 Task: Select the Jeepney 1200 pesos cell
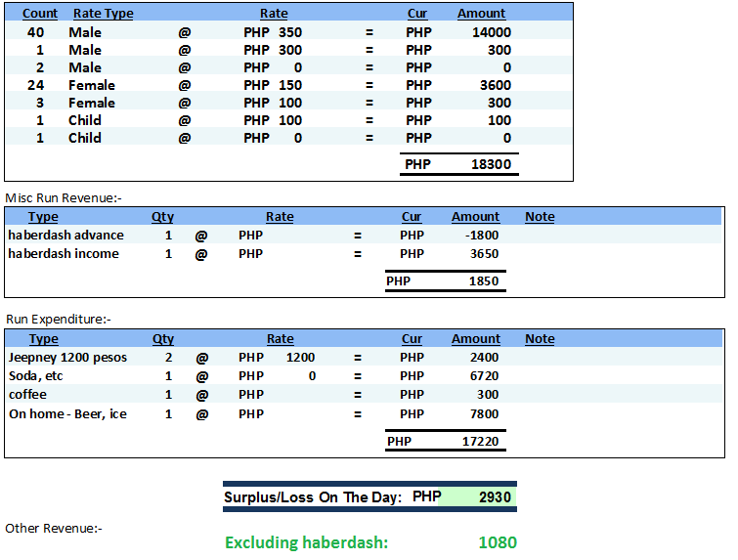click(x=67, y=358)
